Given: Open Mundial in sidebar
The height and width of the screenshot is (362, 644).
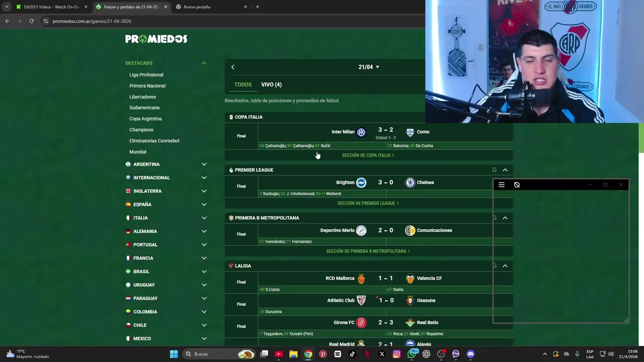Looking at the screenshot, I should 138,152.
